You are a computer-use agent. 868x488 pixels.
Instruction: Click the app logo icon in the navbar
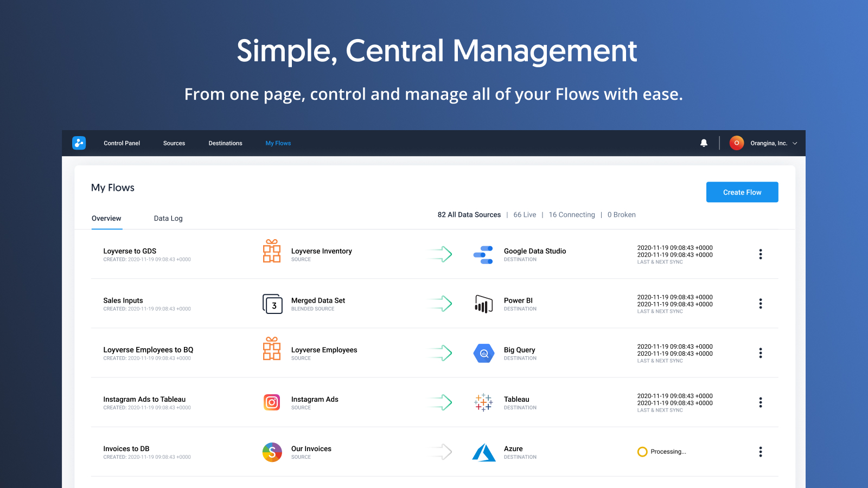click(x=79, y=143)
